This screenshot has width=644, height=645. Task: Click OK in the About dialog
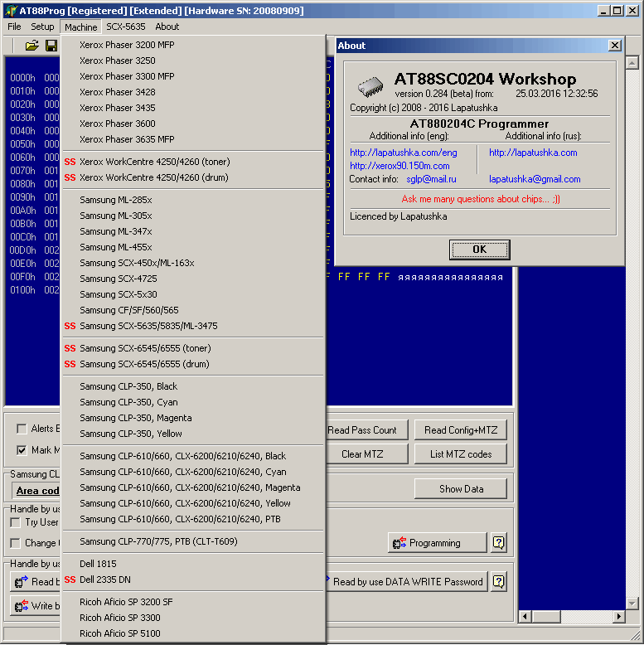tap(480, 250)
